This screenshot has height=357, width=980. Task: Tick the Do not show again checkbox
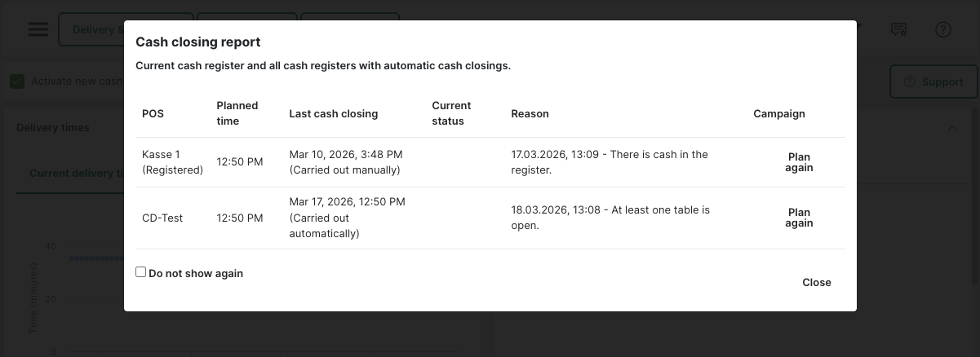(x=141, y=272)
